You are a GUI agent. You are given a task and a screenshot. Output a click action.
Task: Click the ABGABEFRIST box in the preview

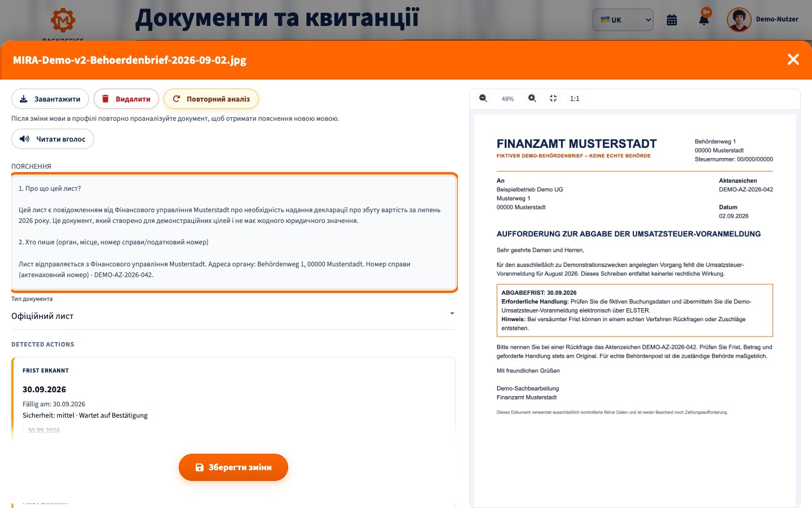click(x=634, y=310)
